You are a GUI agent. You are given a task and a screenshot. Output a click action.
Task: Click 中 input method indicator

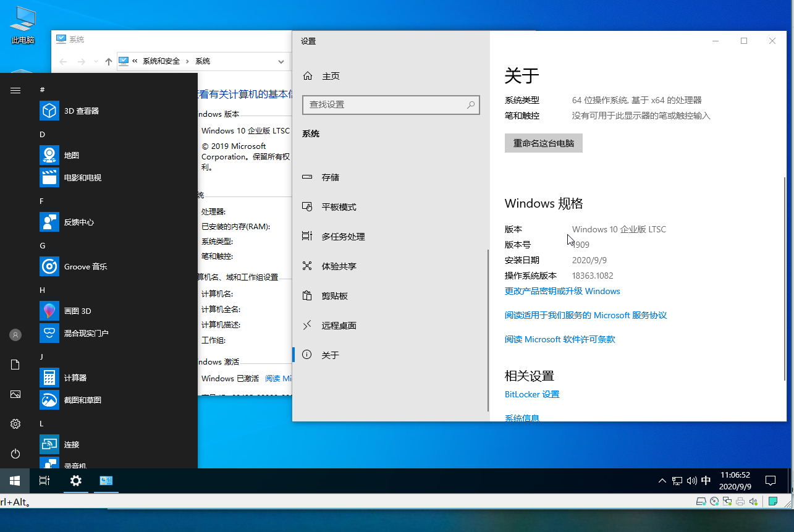pos(706,481)
